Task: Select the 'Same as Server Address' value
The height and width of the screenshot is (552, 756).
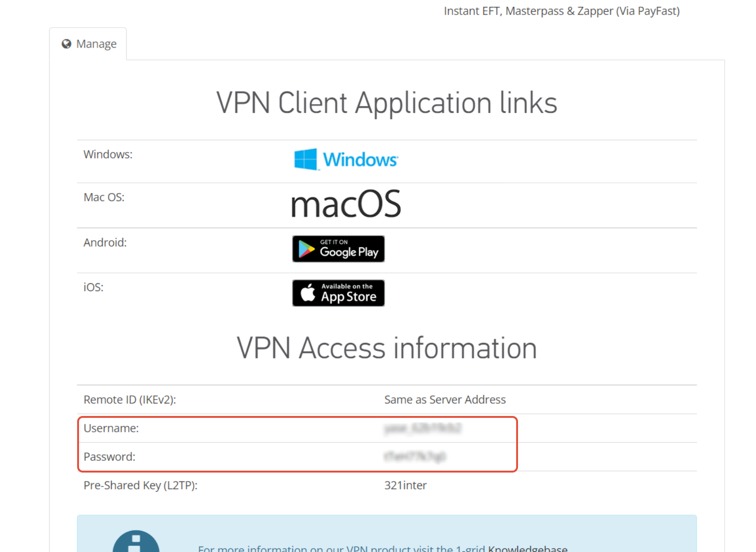Action: click(x=445, y=400)
